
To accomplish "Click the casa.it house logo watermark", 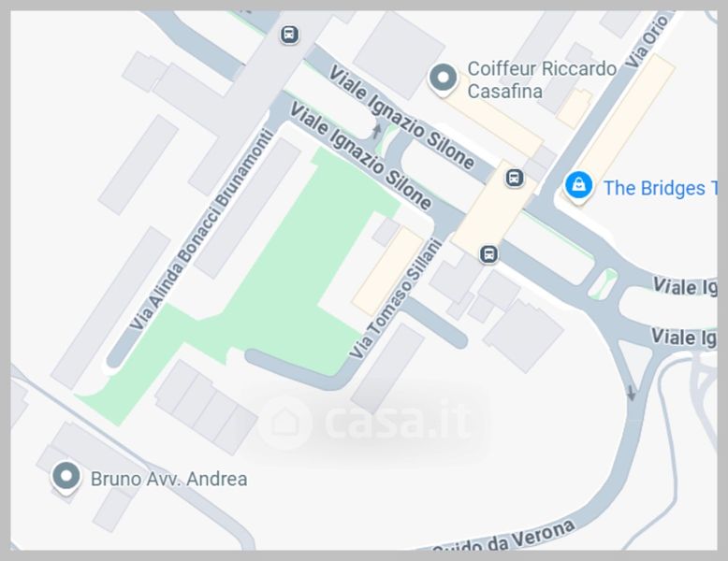I will tap(284, 423).
